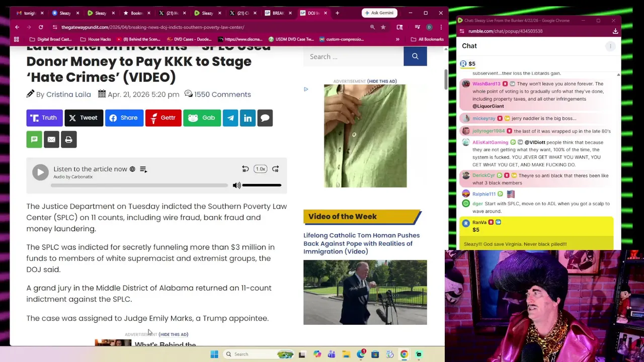The image size is (644, 362).
Task: Adjust the audio volume slider
Action: click(262, 186)
